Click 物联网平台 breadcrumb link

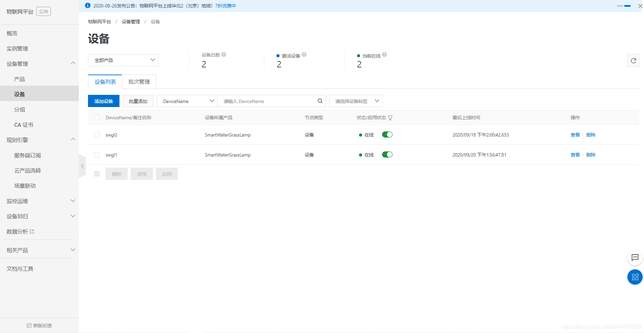click(x=99, y=22)
